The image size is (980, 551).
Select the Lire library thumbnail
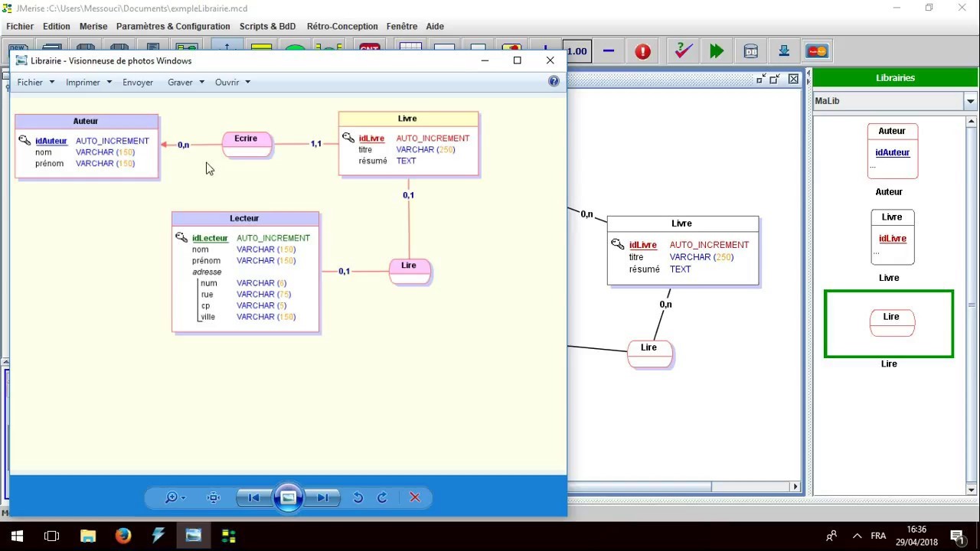point(889,324)
